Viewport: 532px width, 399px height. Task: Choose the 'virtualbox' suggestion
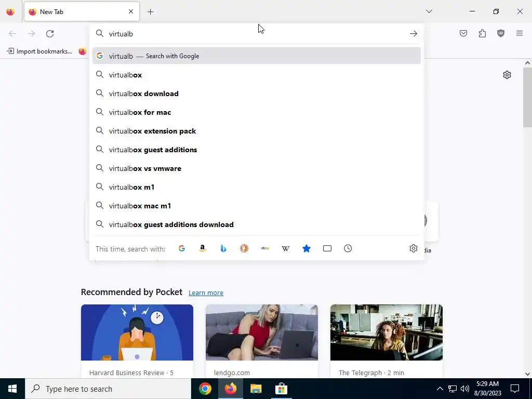pyautogui.click(x=257, y=75)
